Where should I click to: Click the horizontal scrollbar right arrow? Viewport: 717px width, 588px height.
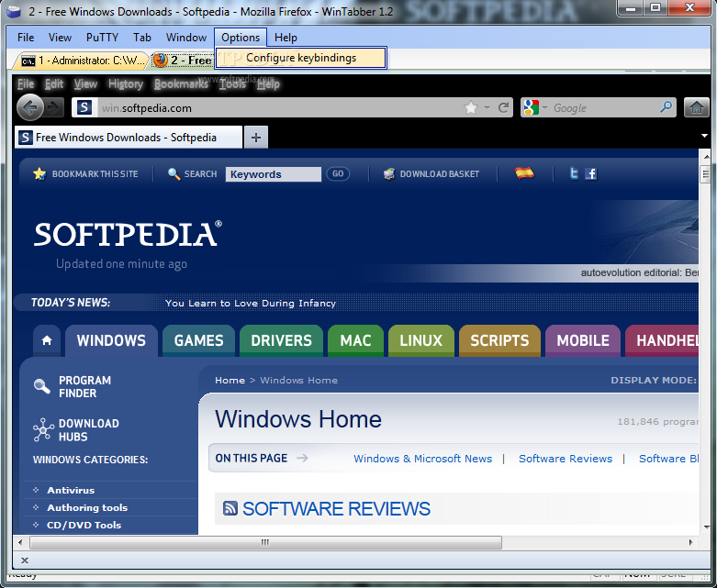[x=690, y=542]
